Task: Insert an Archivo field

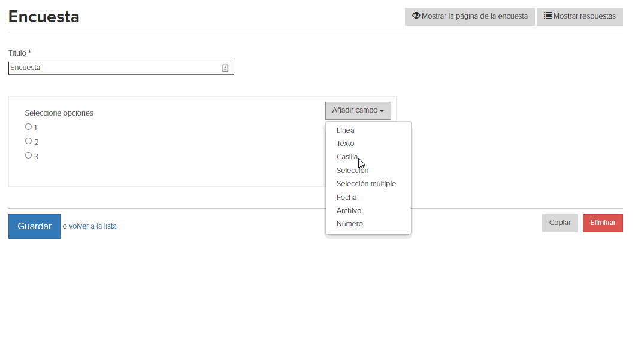Action: tap(349, 211)
